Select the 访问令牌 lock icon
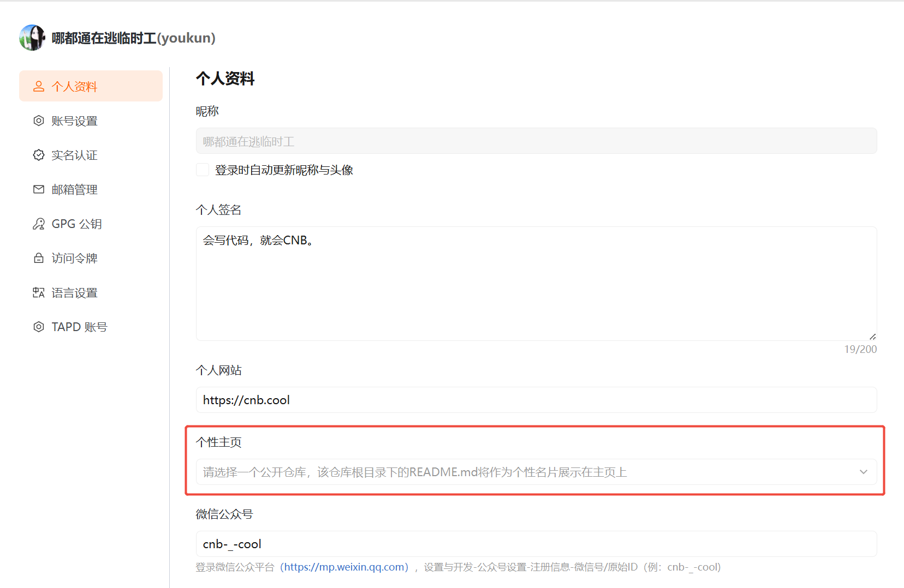Viewport: 904px width, 588px height. 38,258
